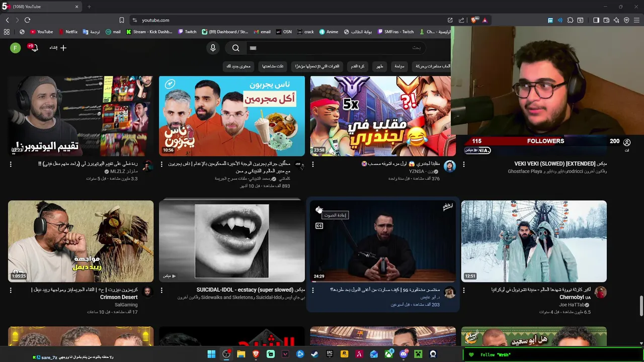Screen dimensions: 644x362
Task: Select the محتوى جديد لك chip
Action: pyautogui.click(x=238, y=66)
